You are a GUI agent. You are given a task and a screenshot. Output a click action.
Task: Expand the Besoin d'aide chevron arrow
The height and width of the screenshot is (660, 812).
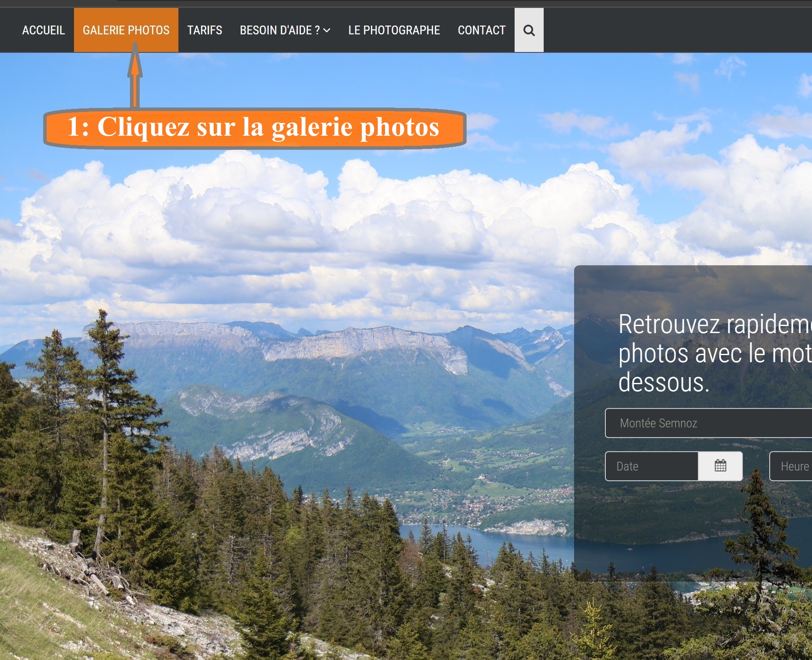(x=327, y=30)
